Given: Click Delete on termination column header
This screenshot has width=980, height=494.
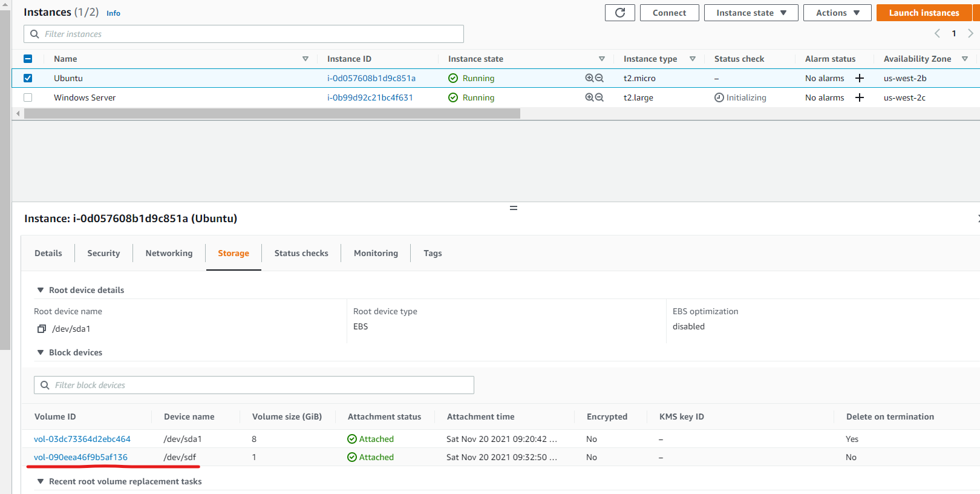Looking at the screenshot, I should click(890, 417).
